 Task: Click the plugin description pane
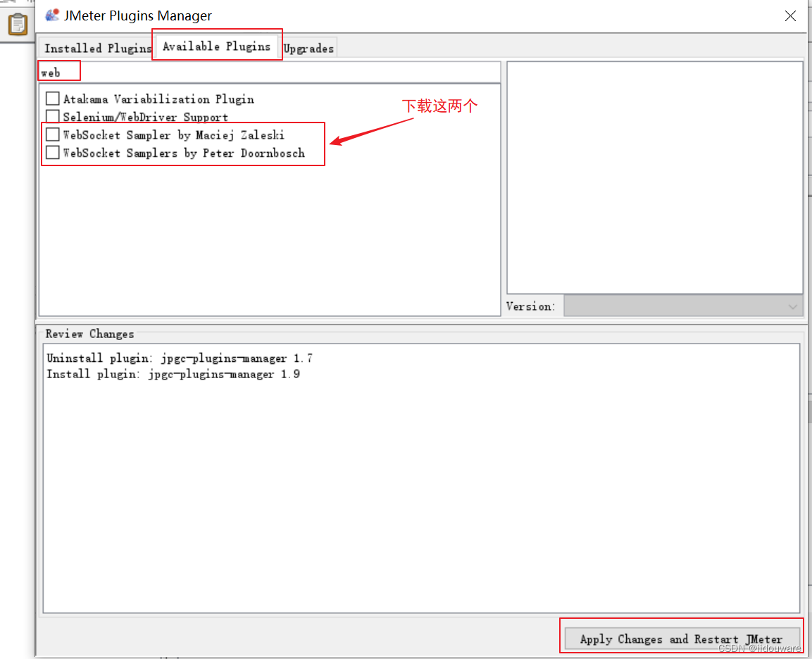click(x=654, y=177)
